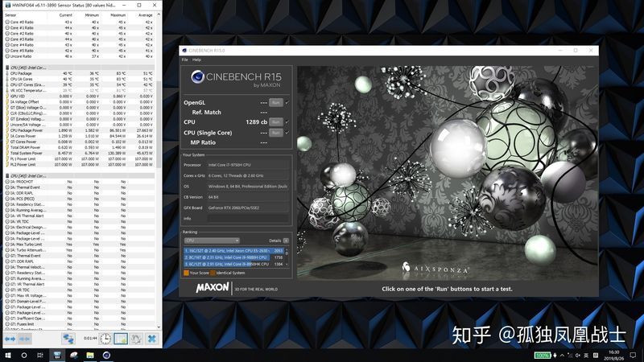Select the Total System Power row

click(79, 153)
